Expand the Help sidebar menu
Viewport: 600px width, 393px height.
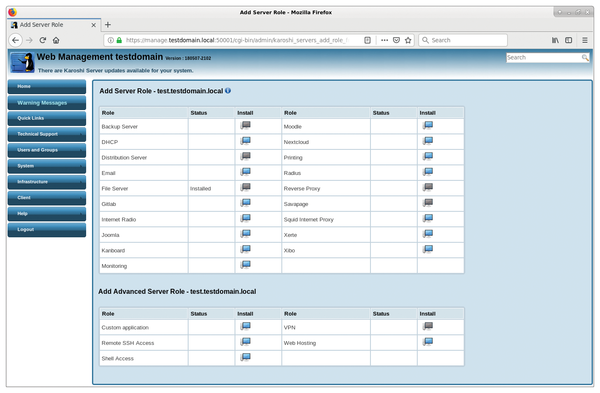[47, 214]
